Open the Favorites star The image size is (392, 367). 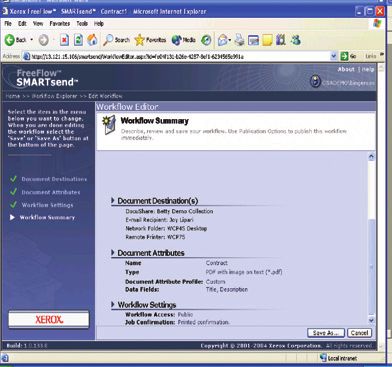pyautogui.click(x=150, y=40)
